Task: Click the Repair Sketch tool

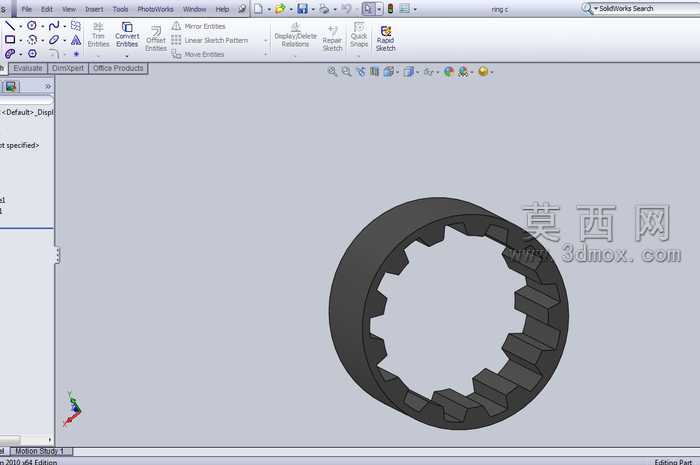Action: pyautogui.click(x=332, y=38)
